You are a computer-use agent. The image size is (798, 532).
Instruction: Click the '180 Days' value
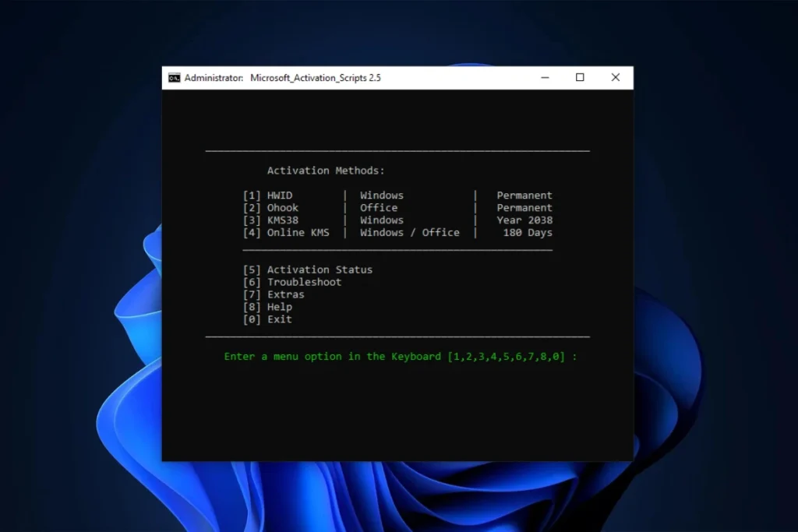528,232
